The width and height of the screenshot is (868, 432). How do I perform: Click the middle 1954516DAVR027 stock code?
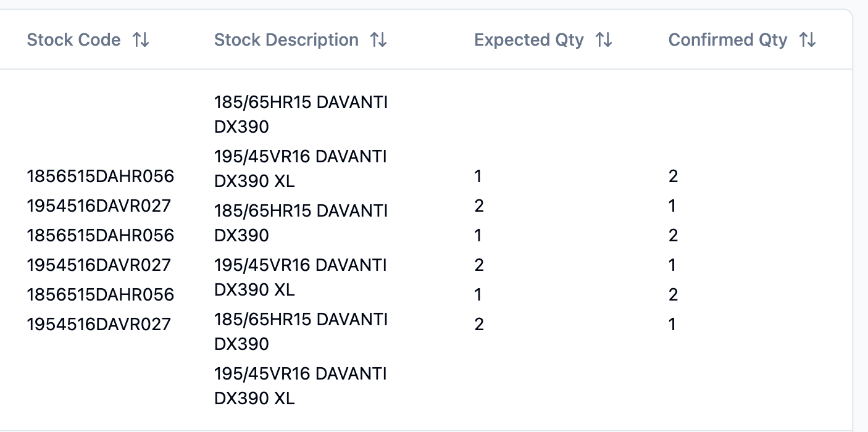click(x=99, y=265)
